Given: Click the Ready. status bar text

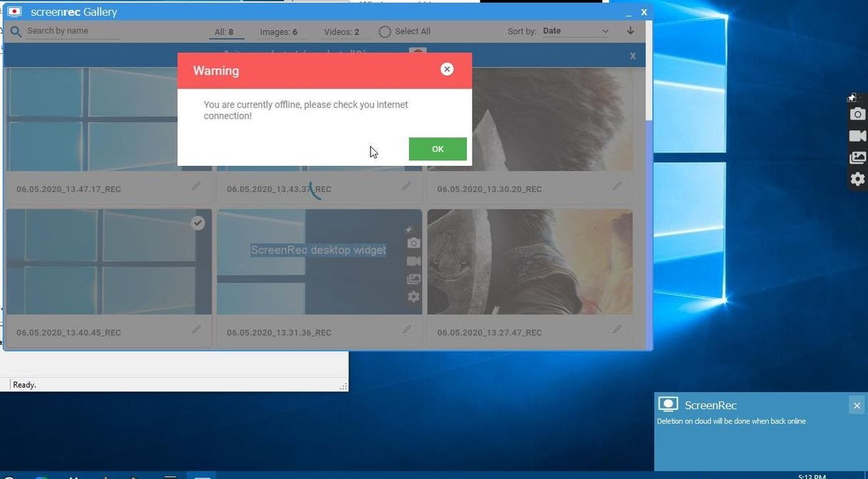Looking at the screenshot, I should click(x=24, y=384).
